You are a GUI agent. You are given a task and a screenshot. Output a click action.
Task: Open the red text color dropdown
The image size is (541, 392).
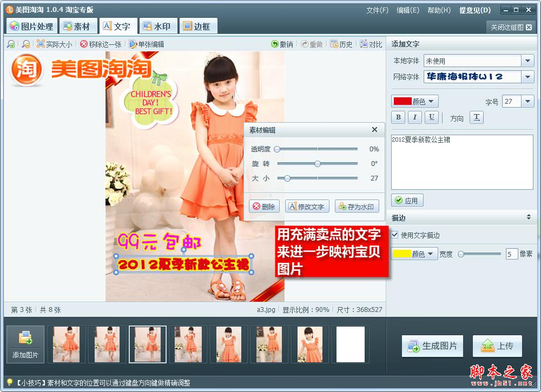click(415, 101)
